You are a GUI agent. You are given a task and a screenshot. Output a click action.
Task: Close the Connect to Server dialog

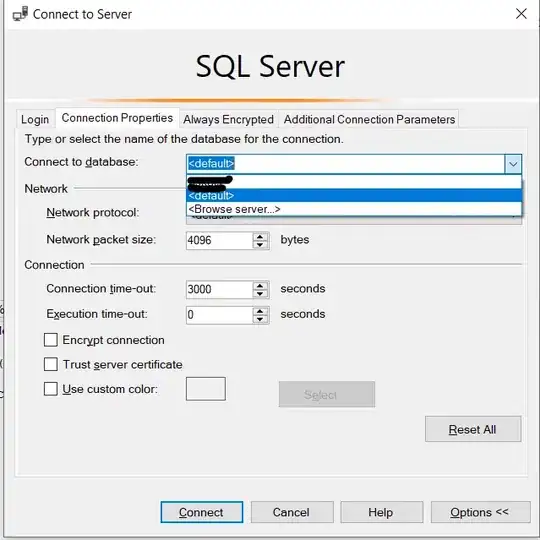click(x=521, y=14)
